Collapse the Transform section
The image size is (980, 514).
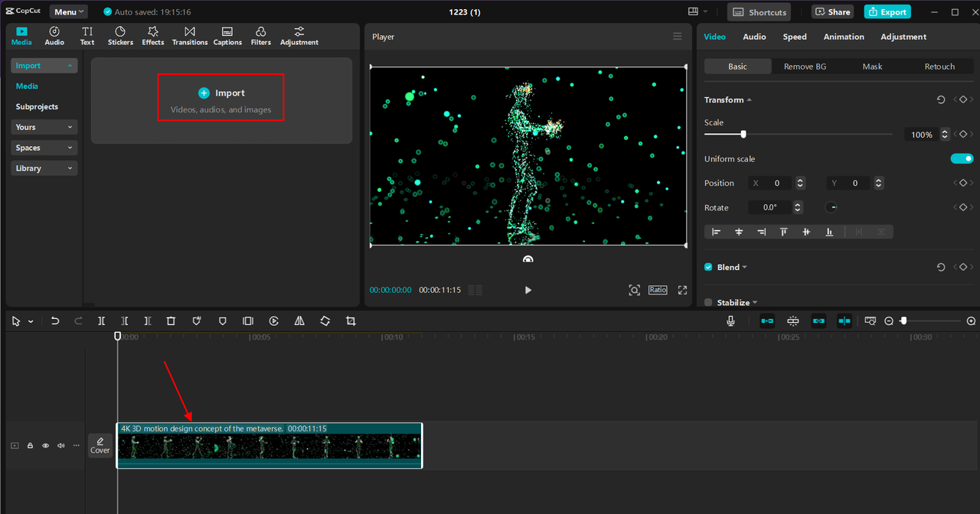(748, 99)
